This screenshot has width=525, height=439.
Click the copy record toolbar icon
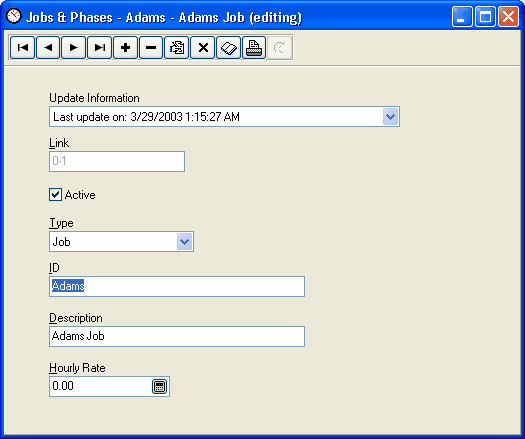point(176,48)
